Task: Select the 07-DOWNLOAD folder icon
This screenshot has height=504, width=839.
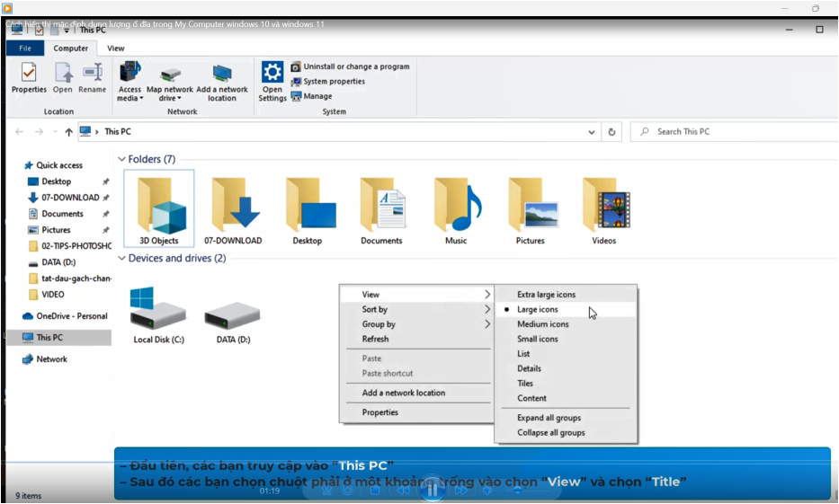Action: [233, 210]
